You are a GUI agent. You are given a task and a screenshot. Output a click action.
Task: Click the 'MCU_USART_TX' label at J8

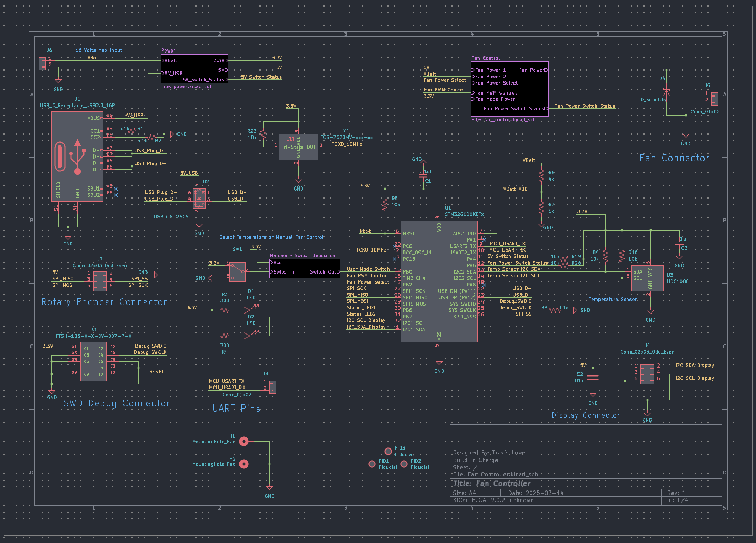click(227, 381)
